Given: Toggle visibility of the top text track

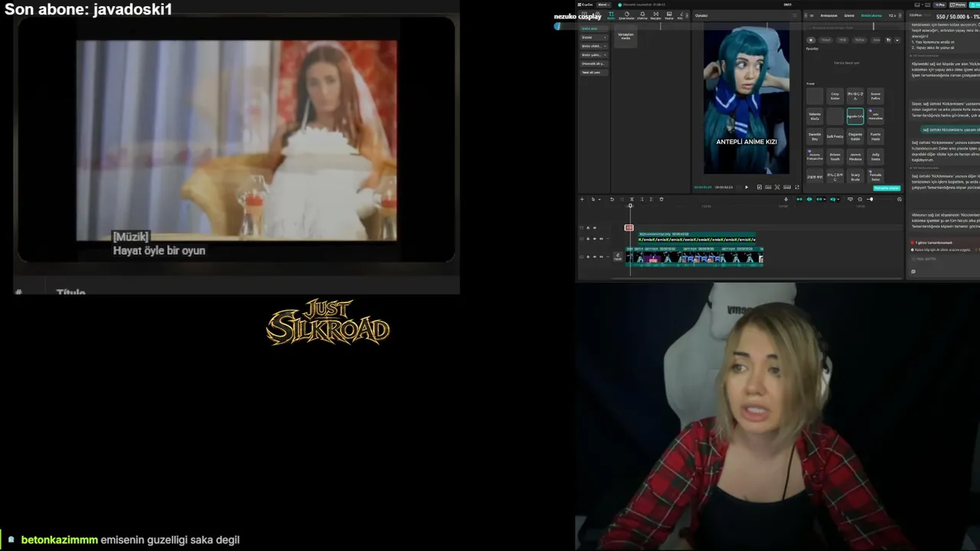Looking at the screenshot, I should coord(594,227).
